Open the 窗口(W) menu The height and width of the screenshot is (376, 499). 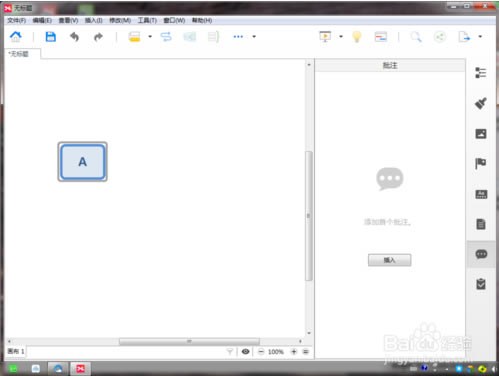click(x=174, y=21)
